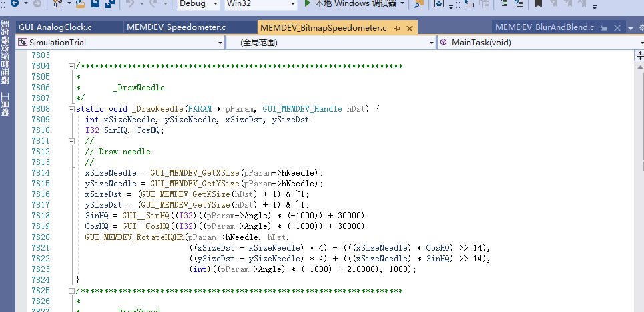The image size is (644, 312).
Task: Click the Previous Bookmark icon
Action: pyautogui.click(x=555, y=3)
